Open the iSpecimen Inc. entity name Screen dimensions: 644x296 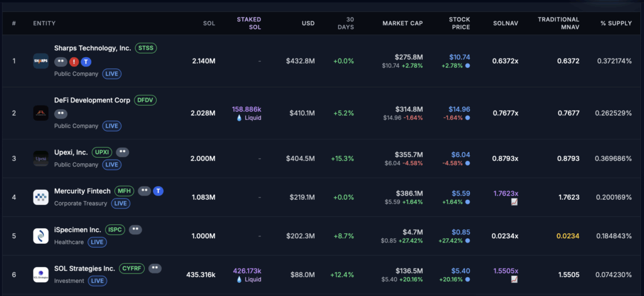[77, 229]
